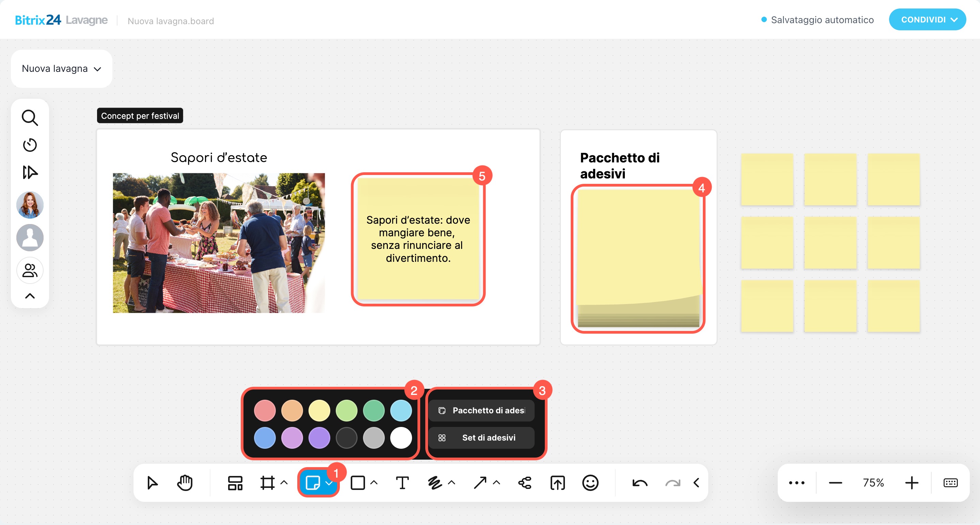
Task: Click the undo arrow
Action: point(639,483)
